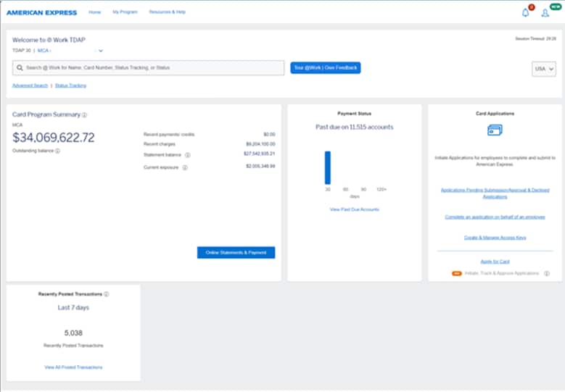Click the blue 30 days past-due bar
This screenshot has height=392, width=565.
point(328,168)
